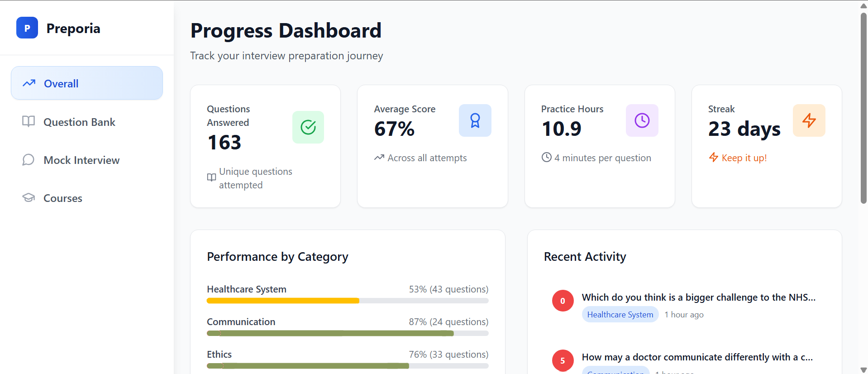Screen dimensions: 868x374
Task: Click the purple clock Practice Hours icon
Action: [x=642, y=120]
